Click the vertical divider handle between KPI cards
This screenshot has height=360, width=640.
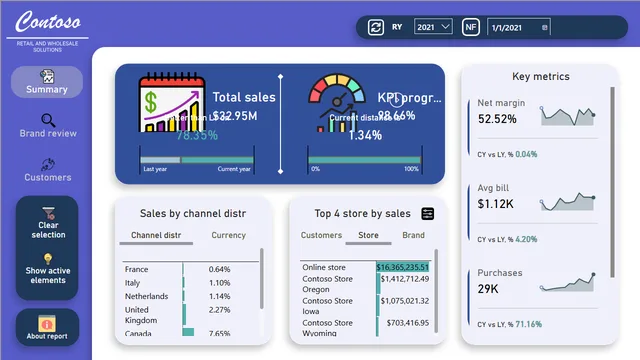(x=280, y=124)
